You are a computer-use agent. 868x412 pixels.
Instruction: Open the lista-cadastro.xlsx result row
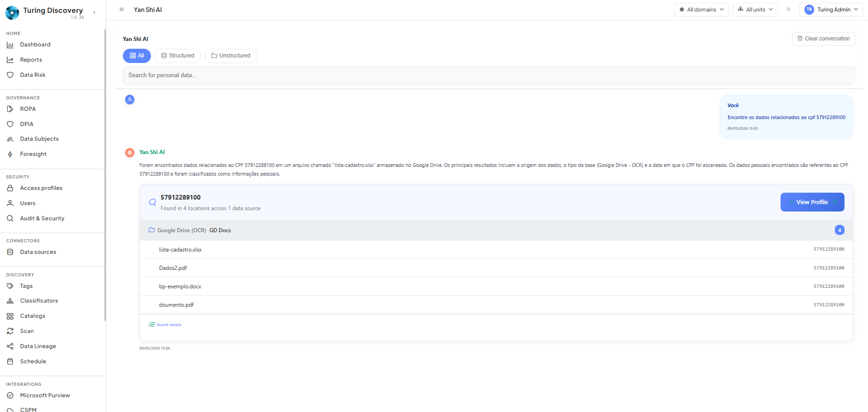pos(496,250)
